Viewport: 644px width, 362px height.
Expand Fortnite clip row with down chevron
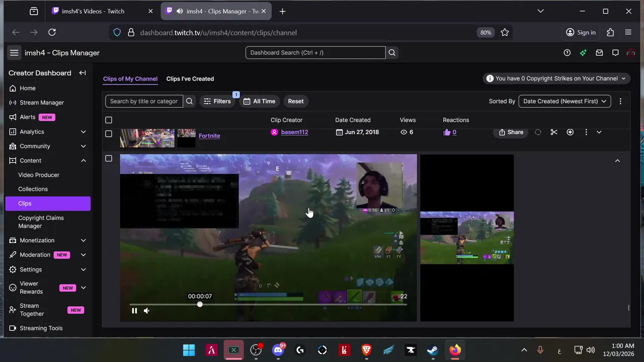pos(599,132)
